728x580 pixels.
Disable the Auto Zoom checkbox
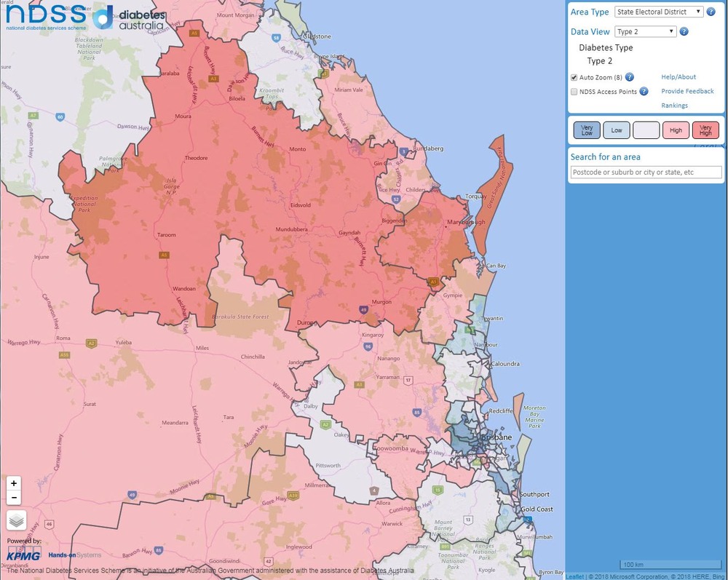tap(574, 77)
